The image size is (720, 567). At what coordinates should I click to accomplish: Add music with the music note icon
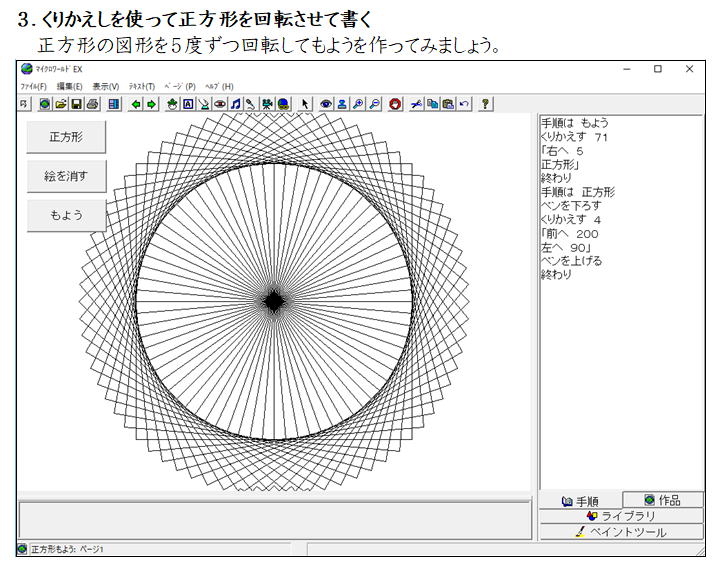coord(236,104)
